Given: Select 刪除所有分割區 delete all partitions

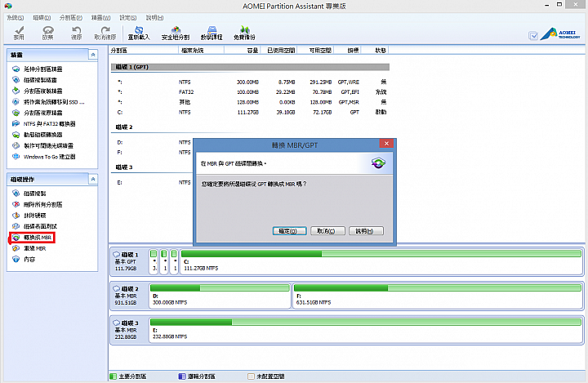Looking at the screenshot, I should 38,204.
